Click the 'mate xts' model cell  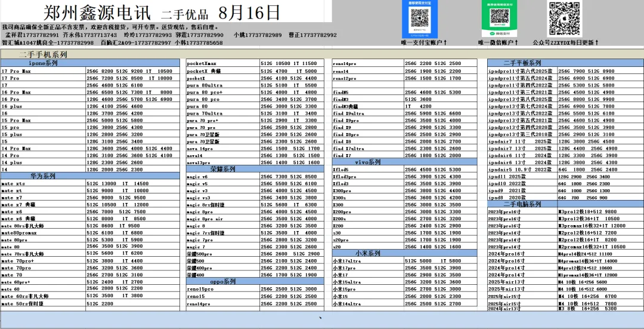[x=43, y=183]
